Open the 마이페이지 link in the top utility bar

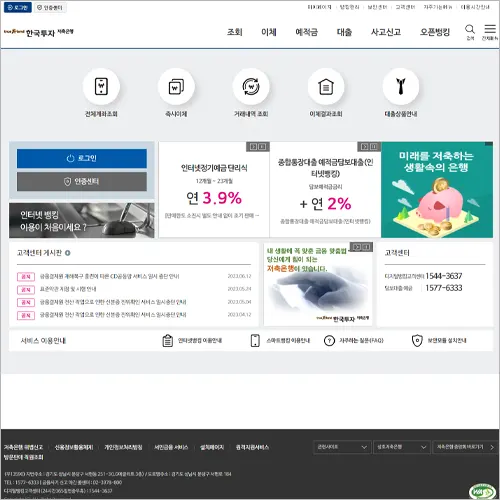[320, 7]
